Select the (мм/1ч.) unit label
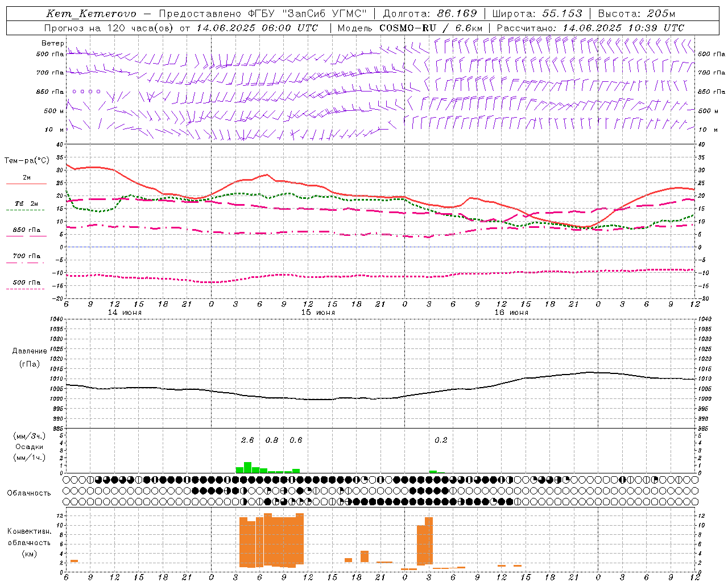 pyautogui.click(x=29, y=458)
